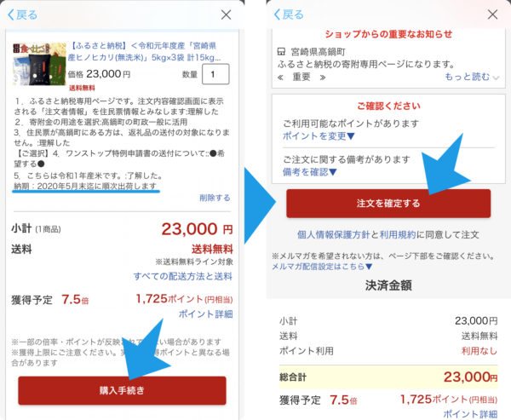Expand 備考を確認 dropdown
The image size is (511, 420).
[x=309, y=172]
